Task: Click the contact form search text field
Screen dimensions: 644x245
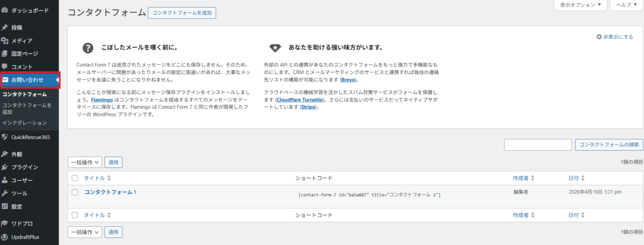Action: [538, 145]
